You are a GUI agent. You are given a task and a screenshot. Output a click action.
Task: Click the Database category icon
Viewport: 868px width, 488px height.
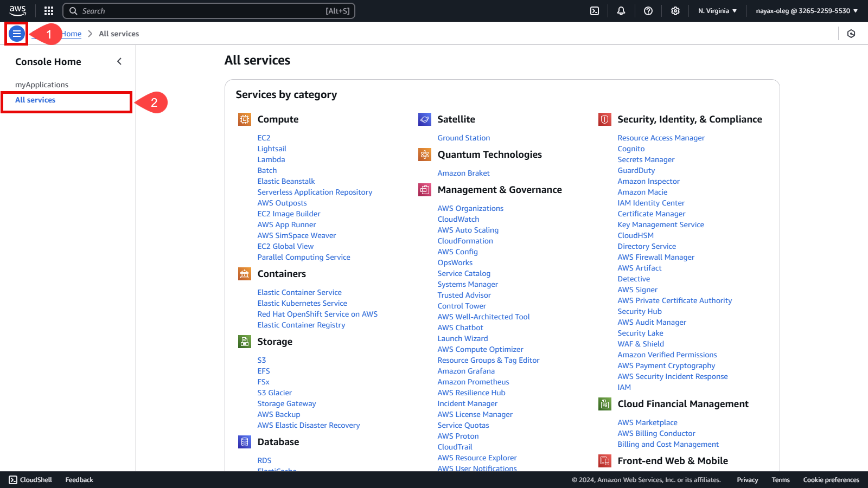tap(245, 442)
